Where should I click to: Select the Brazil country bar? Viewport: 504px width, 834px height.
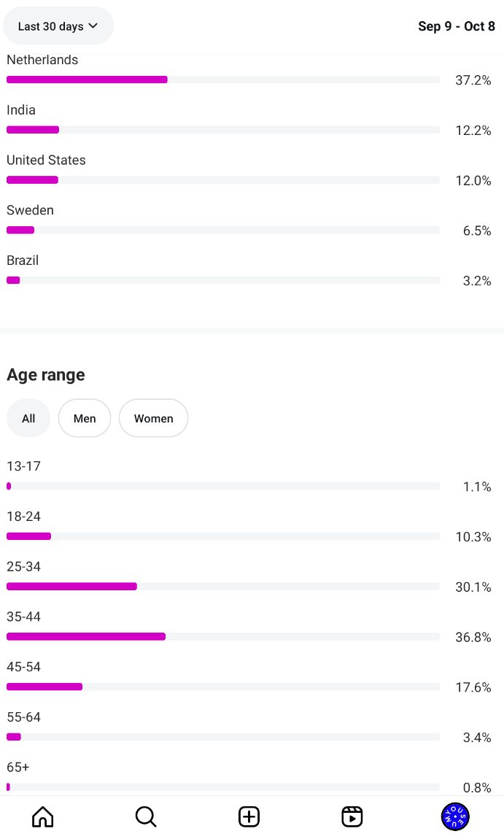223,280
